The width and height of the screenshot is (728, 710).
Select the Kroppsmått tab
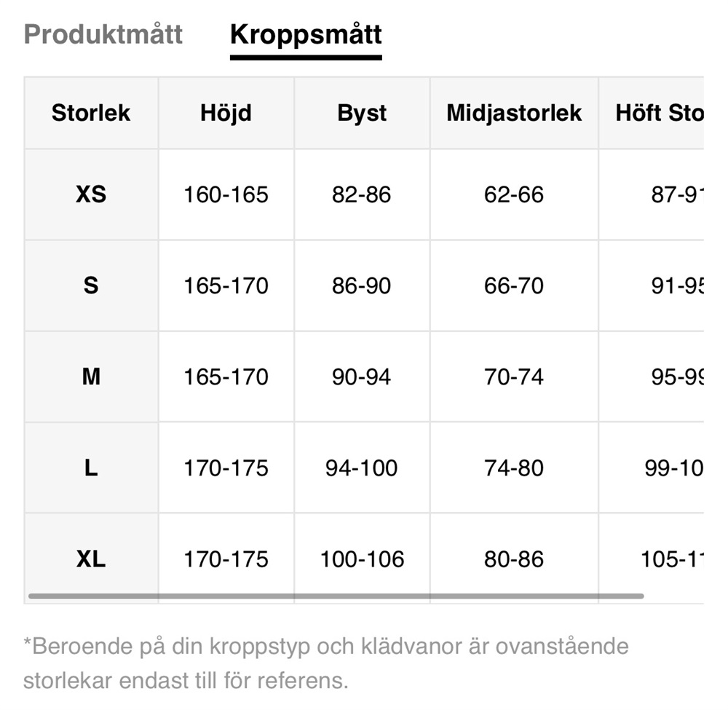(306, 34)
